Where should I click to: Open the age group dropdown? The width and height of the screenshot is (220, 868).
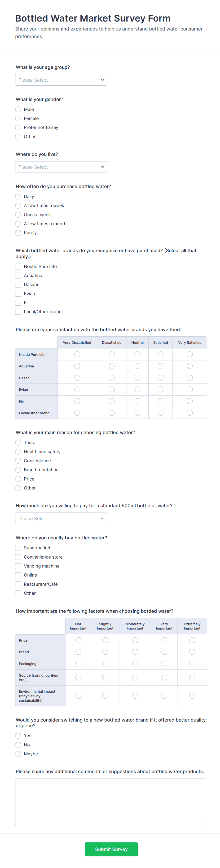pos(61,80)
